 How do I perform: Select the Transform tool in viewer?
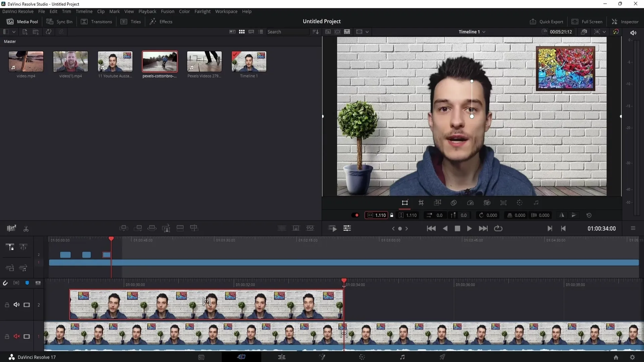(405, 203)
